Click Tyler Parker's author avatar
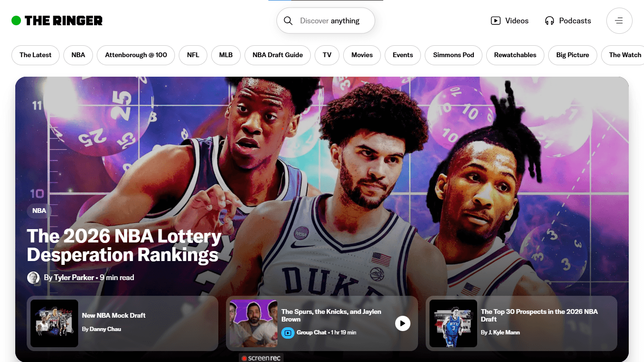 coord(33,278)
